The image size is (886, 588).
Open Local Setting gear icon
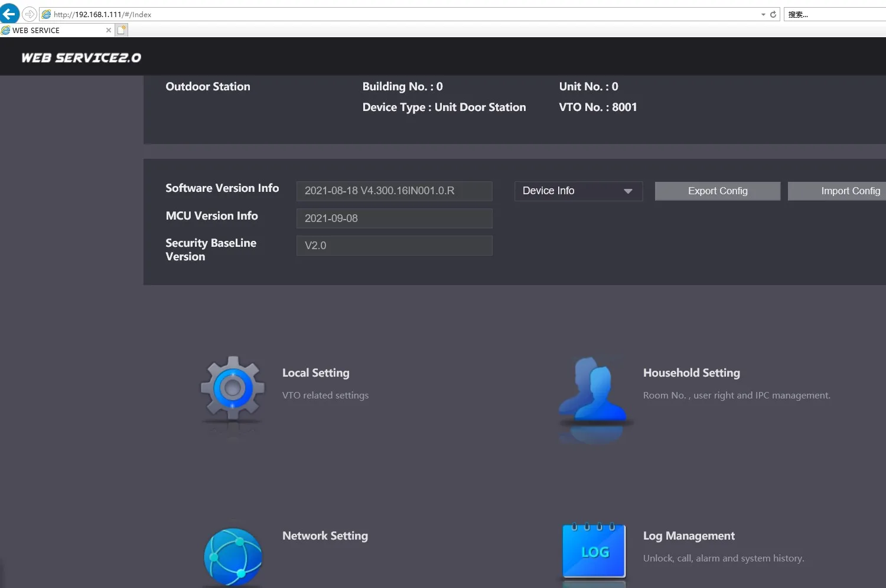click(233, 388)
